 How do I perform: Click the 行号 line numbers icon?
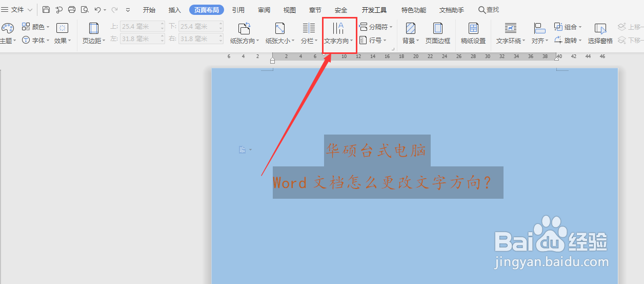point(363,40)
